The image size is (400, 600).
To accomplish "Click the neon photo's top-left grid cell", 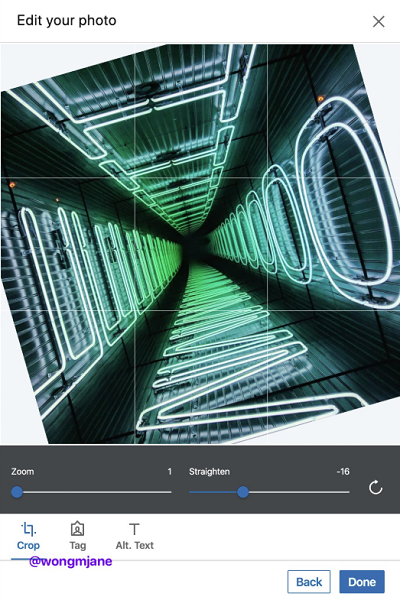I will click(x=67, y=111).
